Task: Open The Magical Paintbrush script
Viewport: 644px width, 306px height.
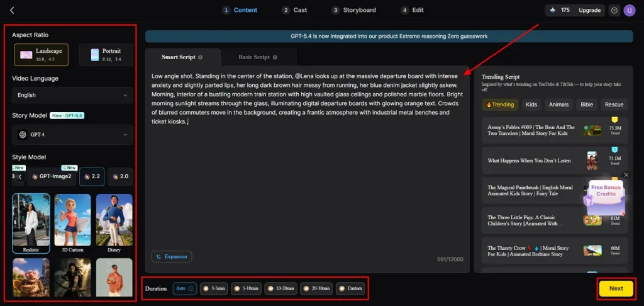Action: [x=555, y=190]
